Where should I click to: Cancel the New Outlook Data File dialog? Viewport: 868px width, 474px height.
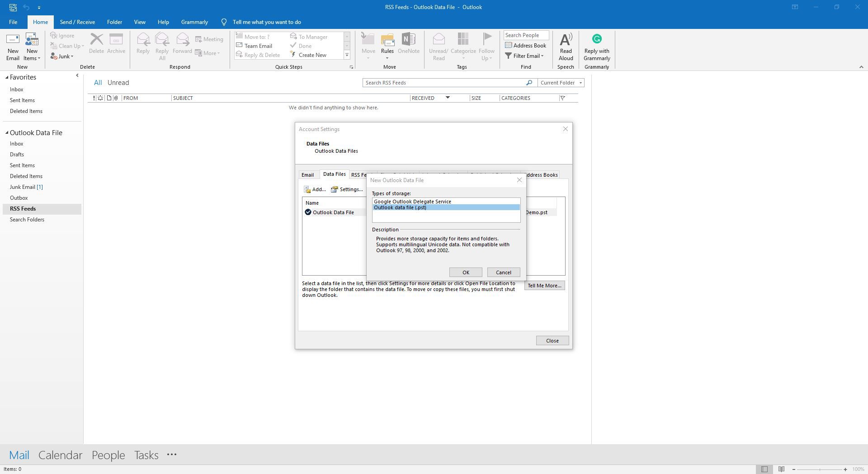[503, 272]
